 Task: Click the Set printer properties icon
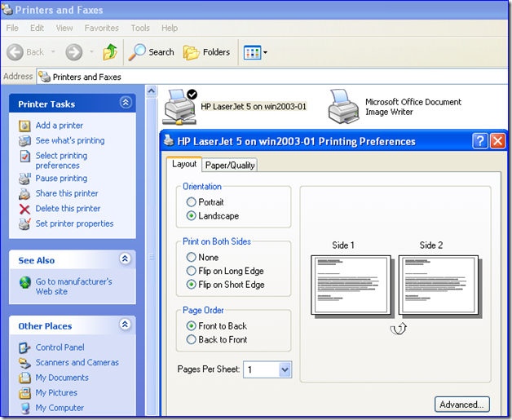coord(24,224)
